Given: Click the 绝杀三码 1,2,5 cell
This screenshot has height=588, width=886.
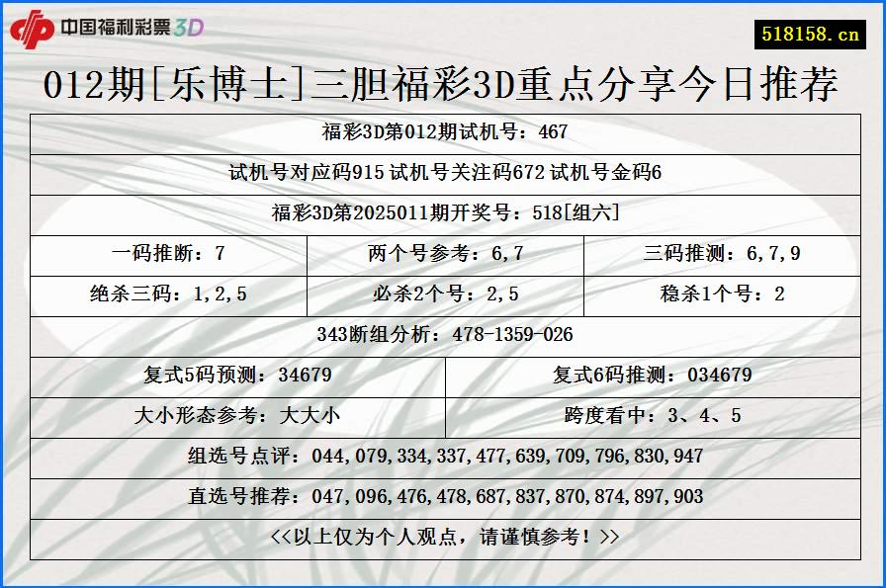Looking at the screenshot, I should coord(168,292).
